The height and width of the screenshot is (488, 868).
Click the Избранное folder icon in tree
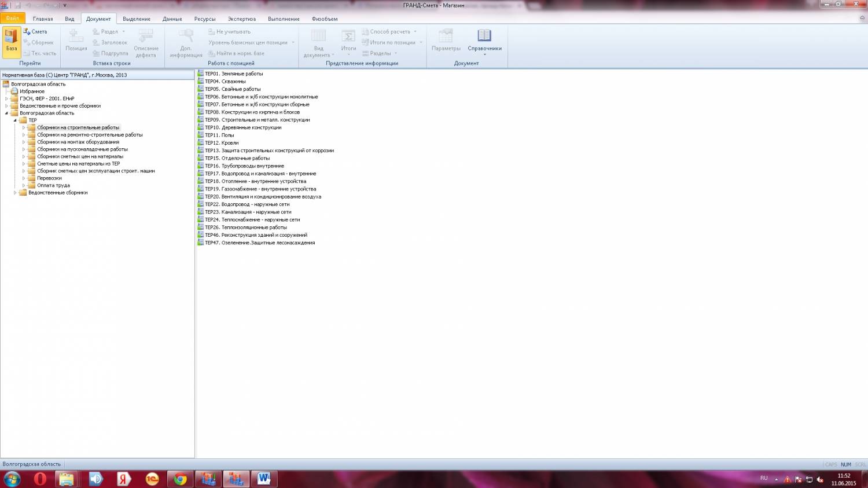(x=14, y=91)
